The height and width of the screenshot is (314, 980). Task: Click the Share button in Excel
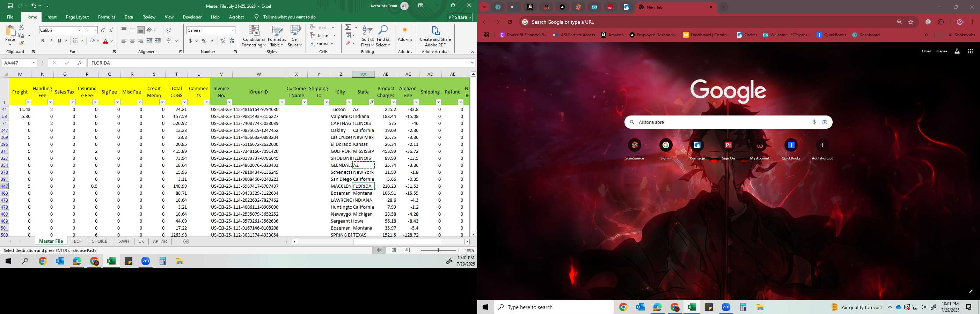460,17
